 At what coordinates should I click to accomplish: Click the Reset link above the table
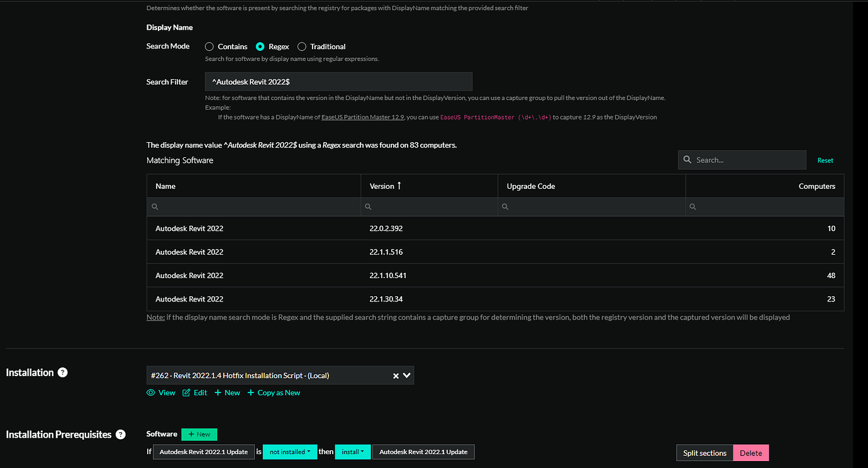click(x=825, y=160)
